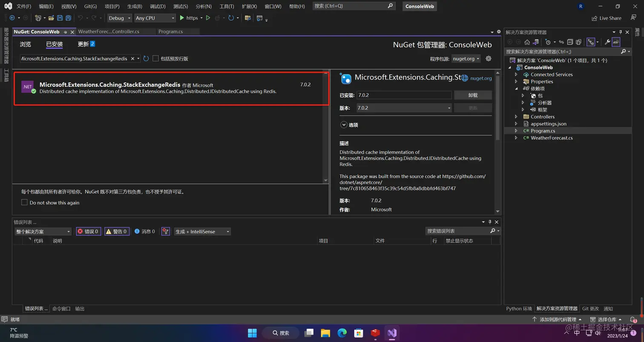Toggle the Messages 0 filter button
This screenshot has height=342, width=644.
(145, 231)
